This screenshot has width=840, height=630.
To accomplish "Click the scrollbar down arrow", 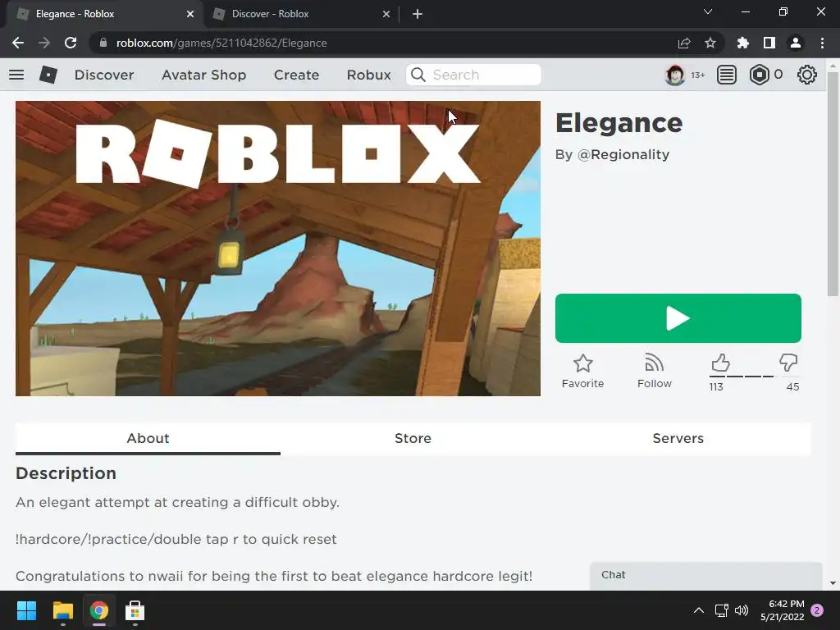I will pyautogui.click(x=833, y=583).
